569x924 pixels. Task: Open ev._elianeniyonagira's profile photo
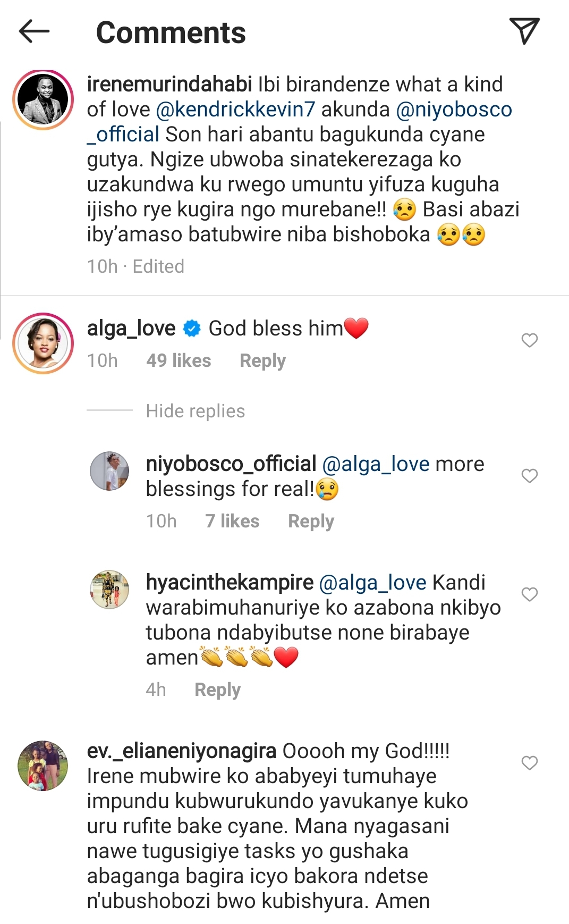coord(43,766)
